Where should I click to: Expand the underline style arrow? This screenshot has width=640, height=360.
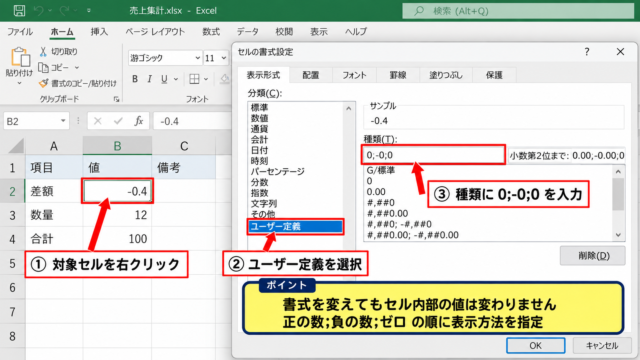(x=176, y=79)
